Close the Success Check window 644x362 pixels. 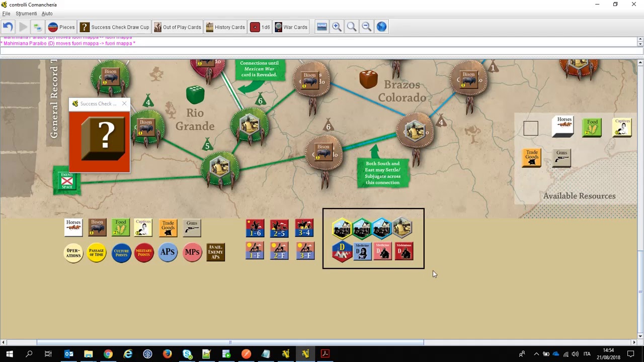coord(124,104)
